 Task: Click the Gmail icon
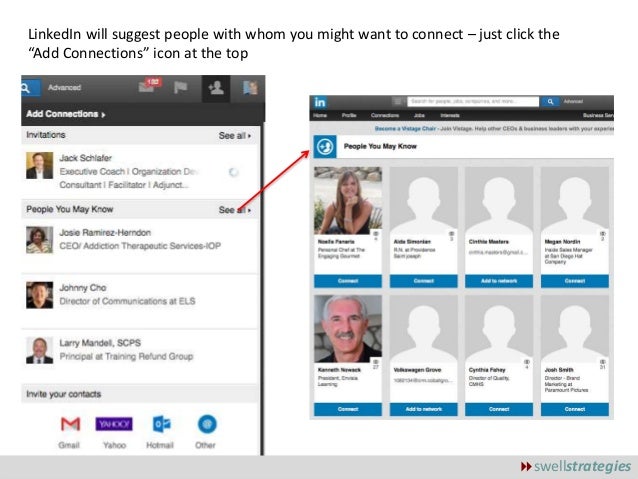(x=70, y=424)
